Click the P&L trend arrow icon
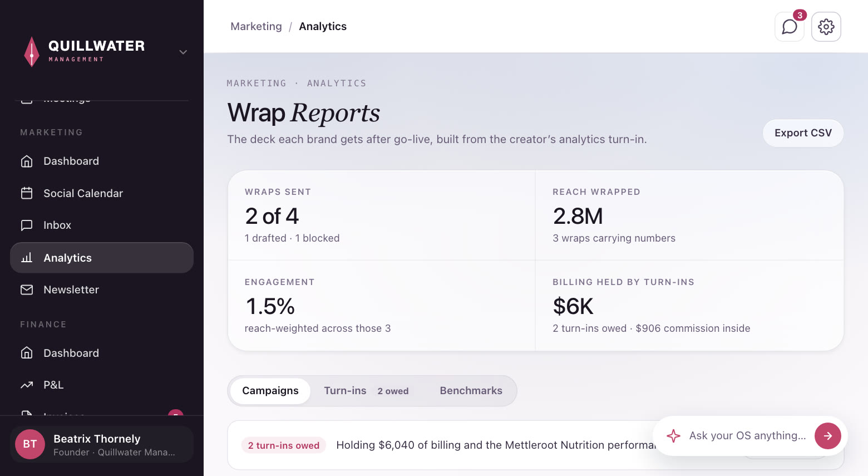868x476 pixels. (x=27, y=385)
